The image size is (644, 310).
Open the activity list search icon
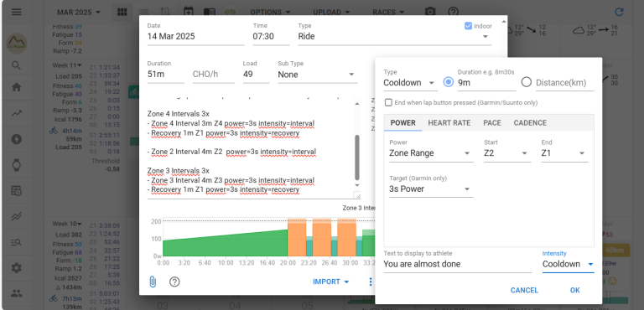pyautogui.click(x=17, y=242)
